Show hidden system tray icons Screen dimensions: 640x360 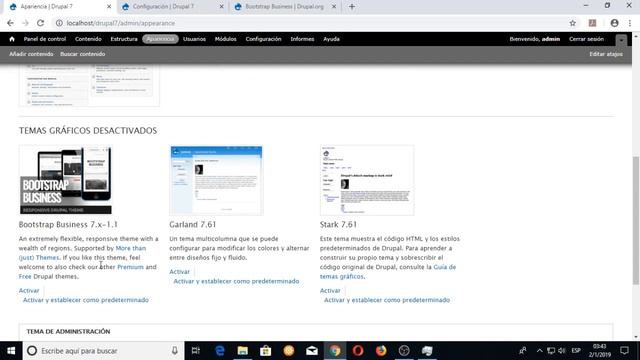[540, 351]
